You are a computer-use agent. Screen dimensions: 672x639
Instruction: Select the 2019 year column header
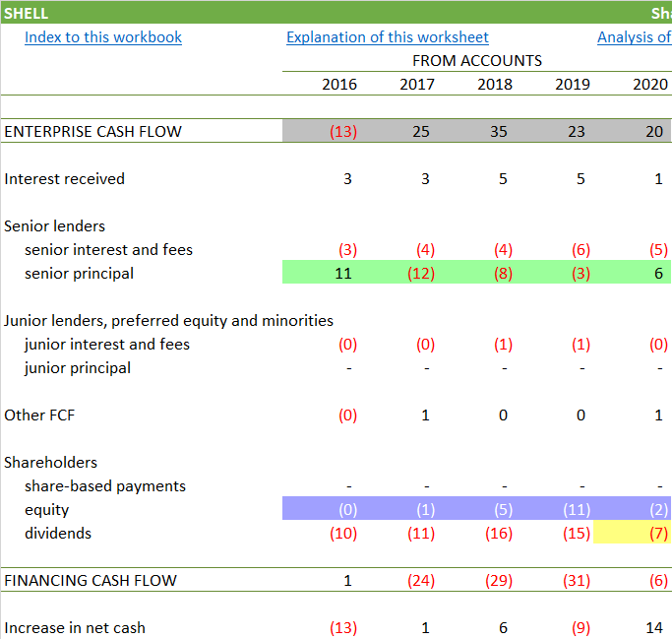pos(573,84)
